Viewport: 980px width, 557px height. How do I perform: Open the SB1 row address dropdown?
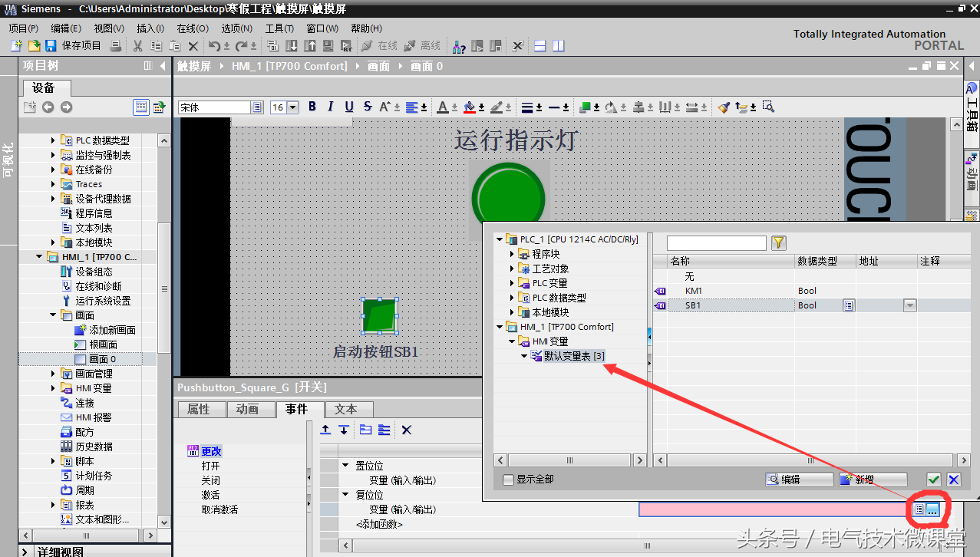[x=909, y=305]
